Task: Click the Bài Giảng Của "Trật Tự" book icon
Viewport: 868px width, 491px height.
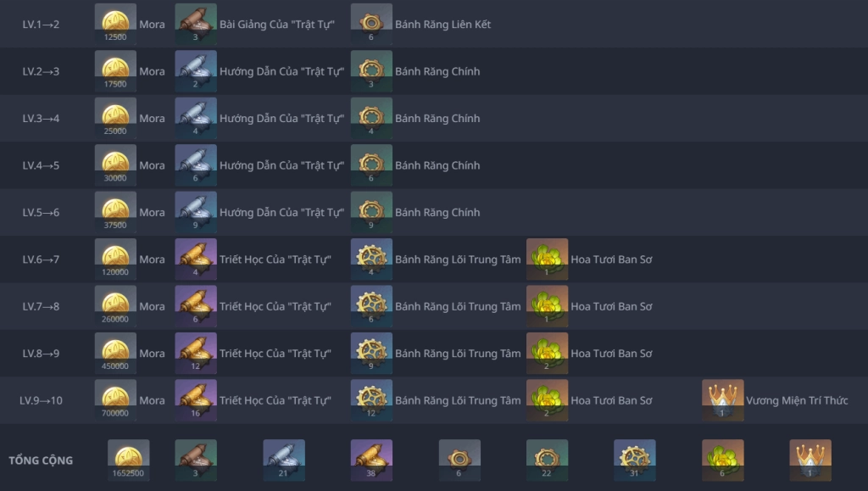Action: (x=196, y=24)
